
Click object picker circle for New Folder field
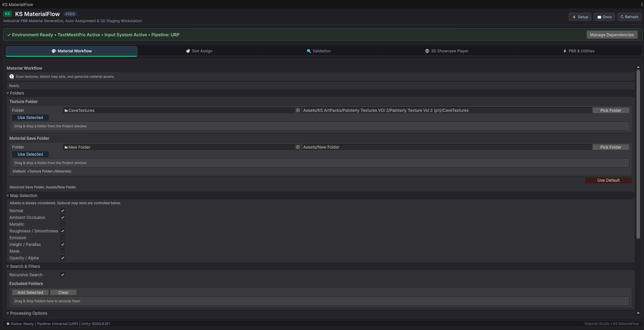[x=298, y=147]
